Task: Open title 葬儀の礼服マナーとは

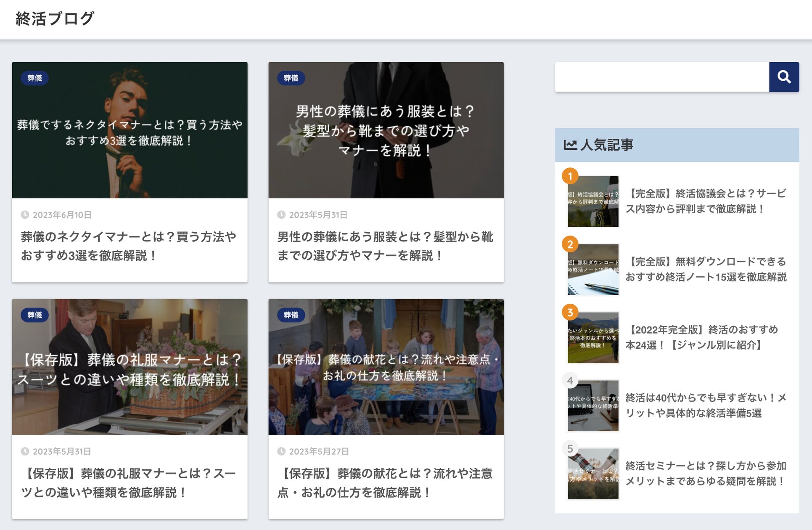Action: click(128, 483)
